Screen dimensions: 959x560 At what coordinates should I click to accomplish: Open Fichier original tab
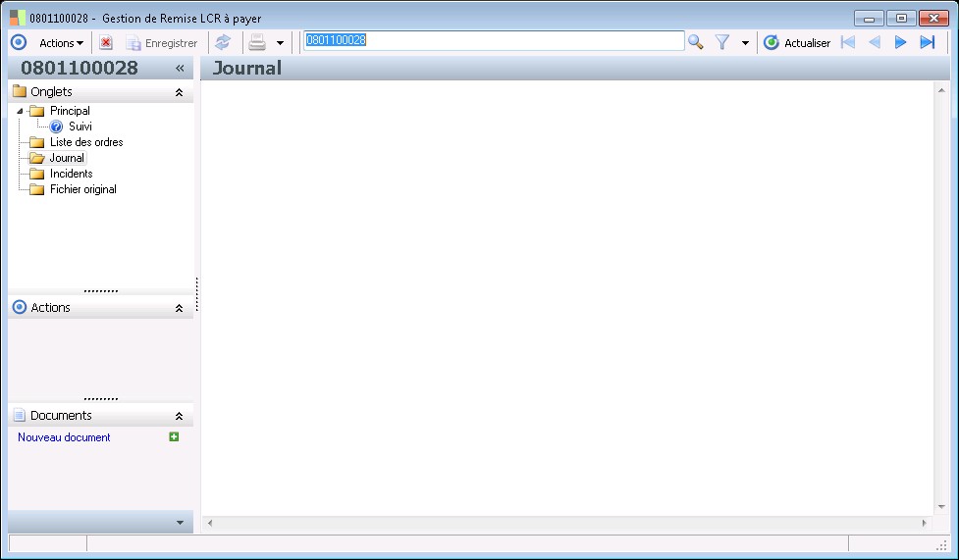tap(83, 189)
